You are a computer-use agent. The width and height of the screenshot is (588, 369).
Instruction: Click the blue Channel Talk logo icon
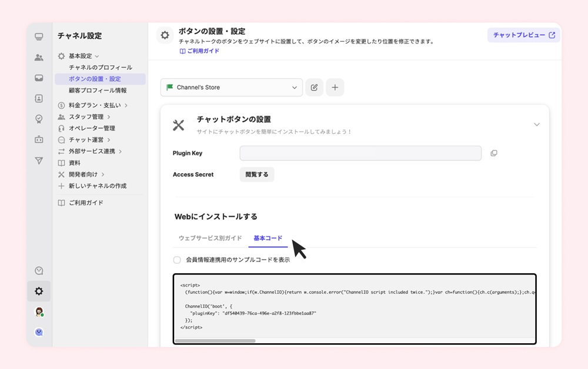pos(39,332)
